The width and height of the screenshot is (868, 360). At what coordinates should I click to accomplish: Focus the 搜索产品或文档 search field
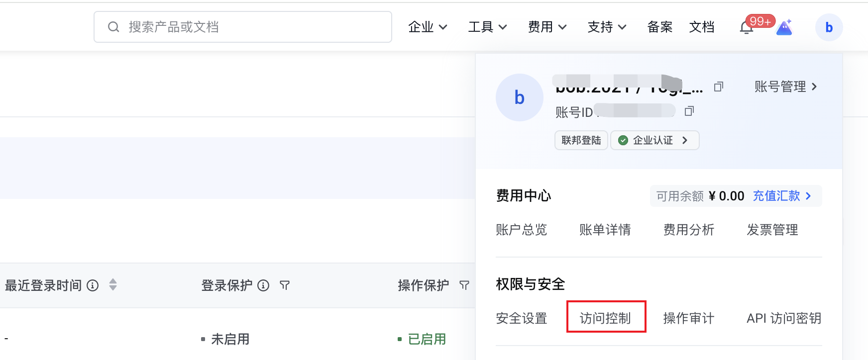pyautogui.click(x=249, y=27)
